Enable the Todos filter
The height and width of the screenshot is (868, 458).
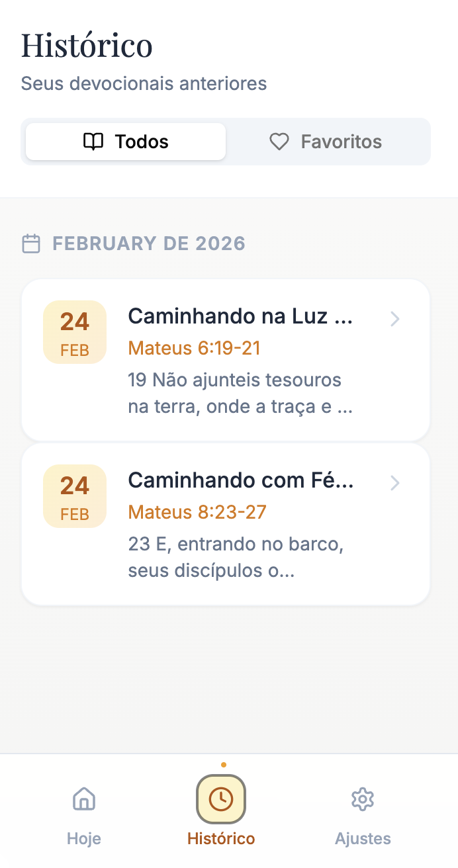click(124, 141)
